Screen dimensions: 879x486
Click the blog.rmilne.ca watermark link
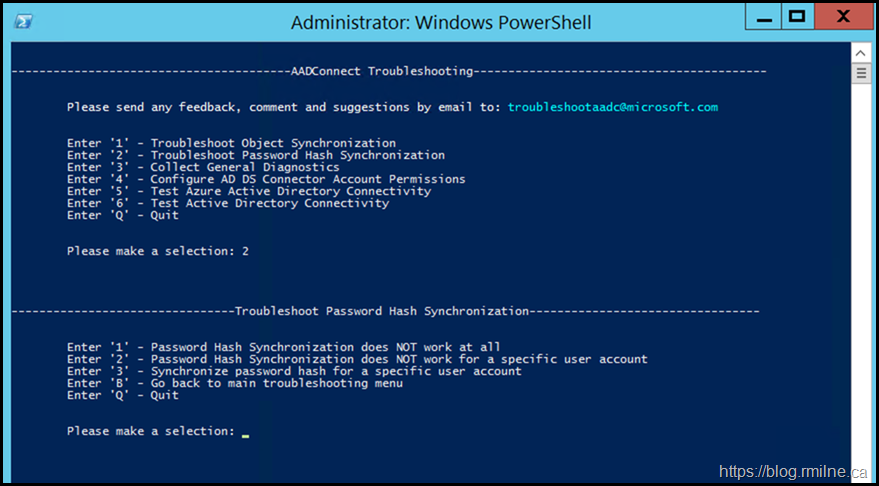796,470
